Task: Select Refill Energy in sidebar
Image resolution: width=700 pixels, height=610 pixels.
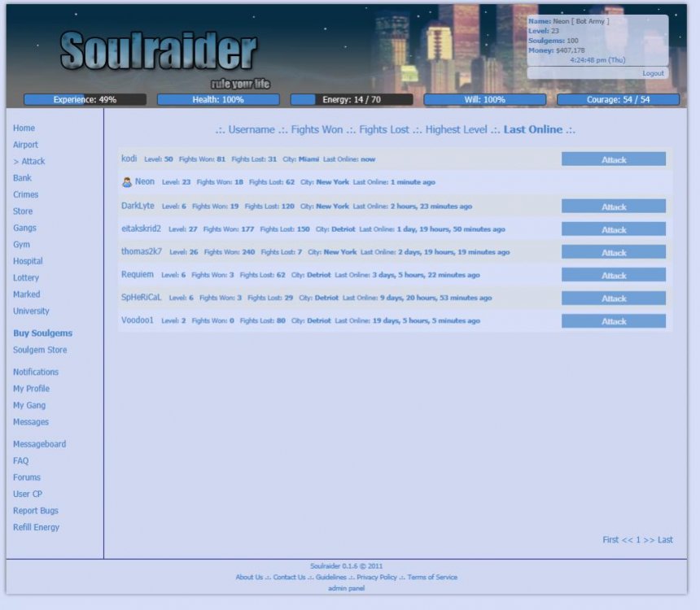Action: 36,528
